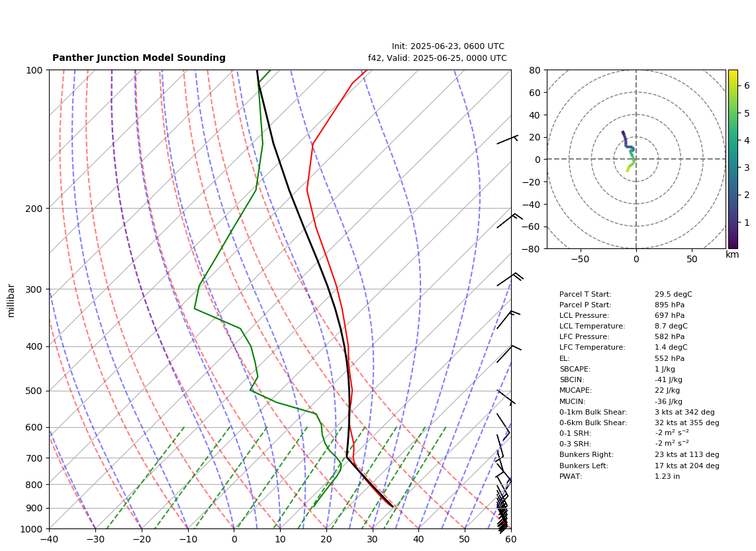Click the wind barb near 400 millibar
The image size is (756, 551).
(x=509, y=354)
